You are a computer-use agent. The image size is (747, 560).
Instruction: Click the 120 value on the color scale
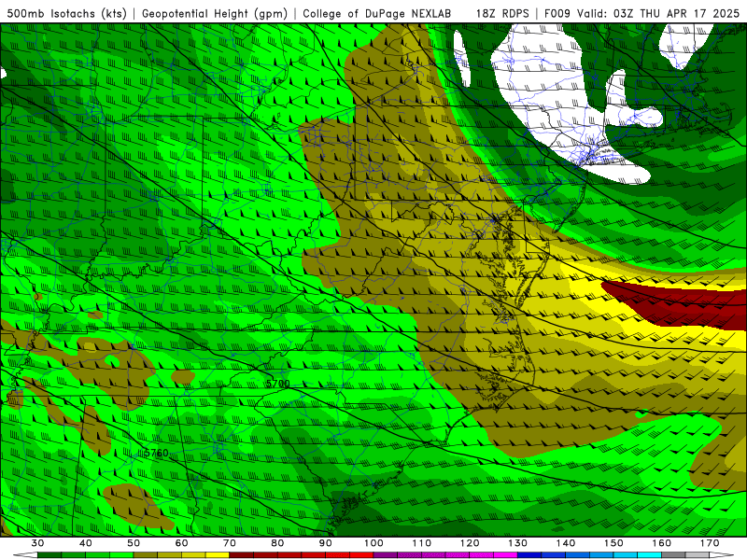coord(470,543)
